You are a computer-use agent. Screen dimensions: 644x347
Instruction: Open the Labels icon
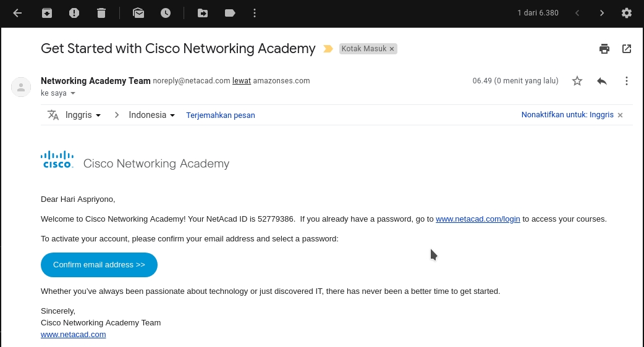pyautogui.click(x=230, y=13)
